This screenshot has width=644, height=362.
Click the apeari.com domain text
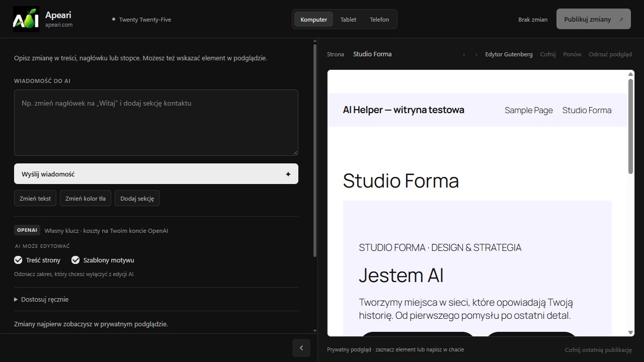[x=59, y=25]
